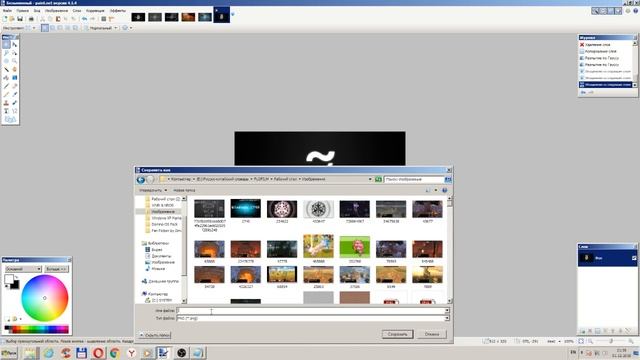Viewport: 640px width, 360px height.
Task: Select the Eraser tool
Action: point(15,86)
